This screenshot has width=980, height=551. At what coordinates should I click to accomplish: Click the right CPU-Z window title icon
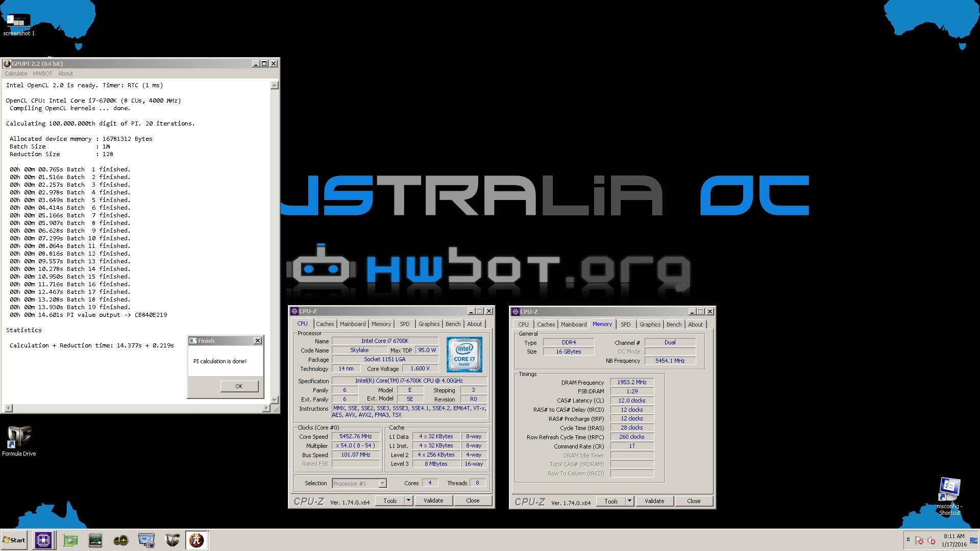tap(516, 312)
